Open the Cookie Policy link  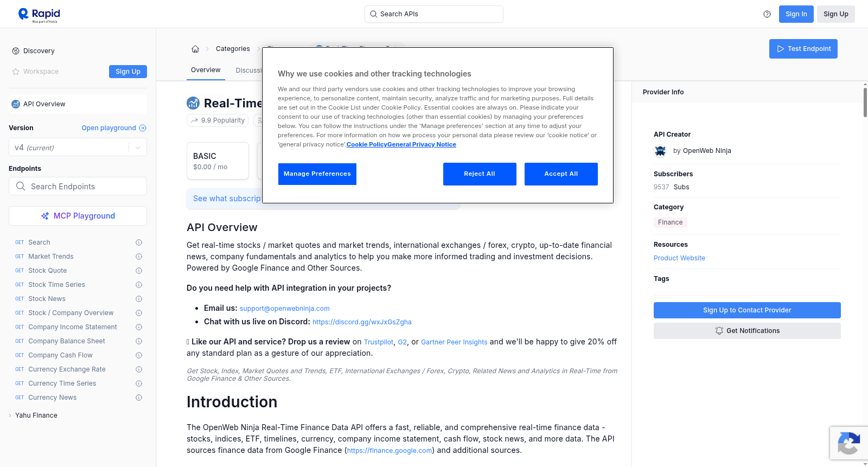(367, 144)
